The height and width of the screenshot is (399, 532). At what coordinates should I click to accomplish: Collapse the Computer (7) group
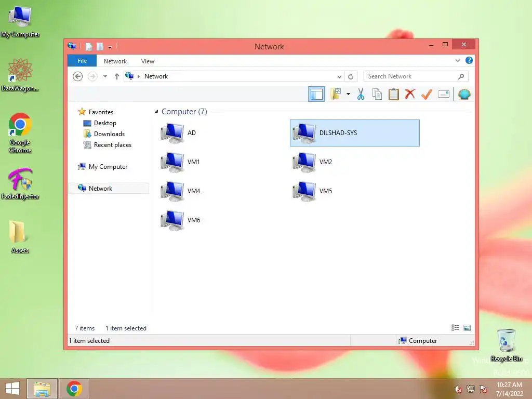(x=156, y=112)
